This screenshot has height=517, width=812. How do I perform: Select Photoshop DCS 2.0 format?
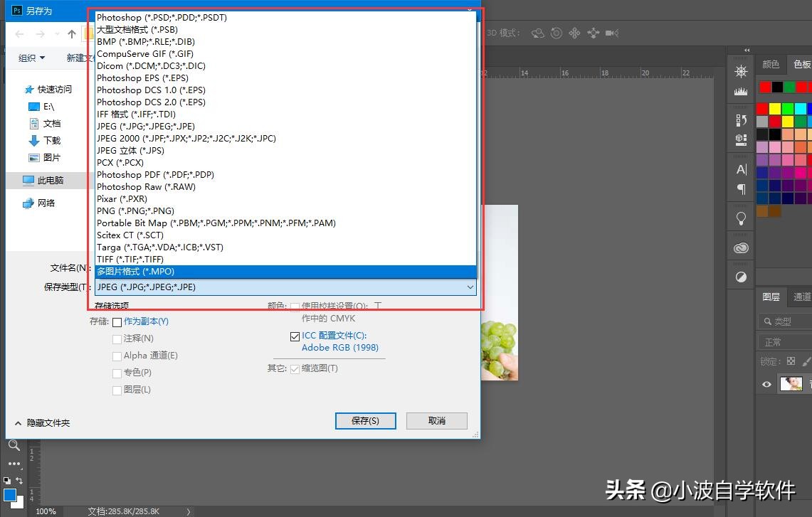(x=285, y=102)
